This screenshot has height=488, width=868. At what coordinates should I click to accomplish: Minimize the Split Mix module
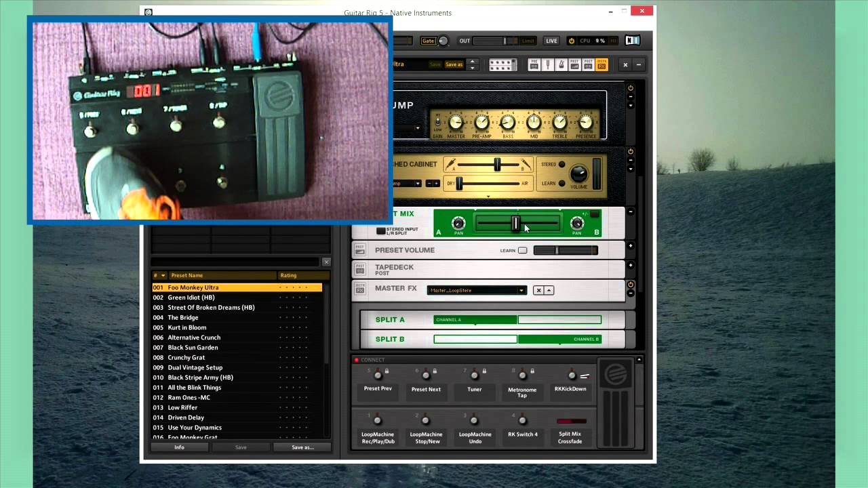click(x=631, y=211)
